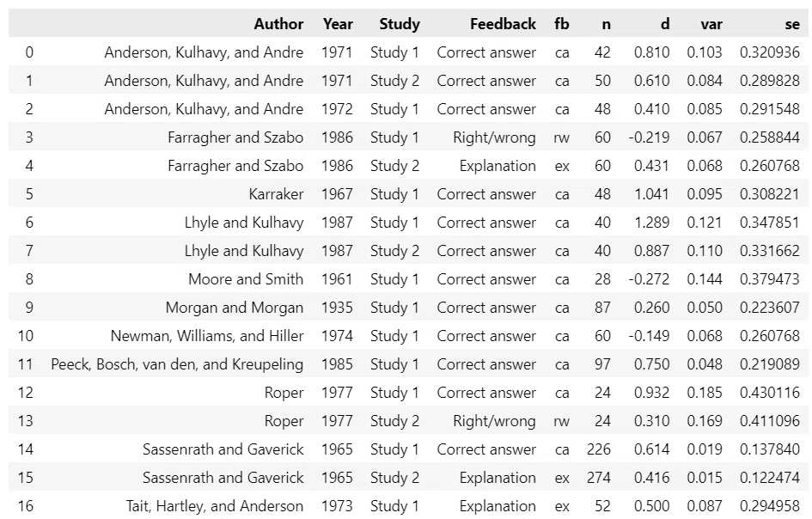Click the Study column header
812x519 pixels.
point(400,24)
